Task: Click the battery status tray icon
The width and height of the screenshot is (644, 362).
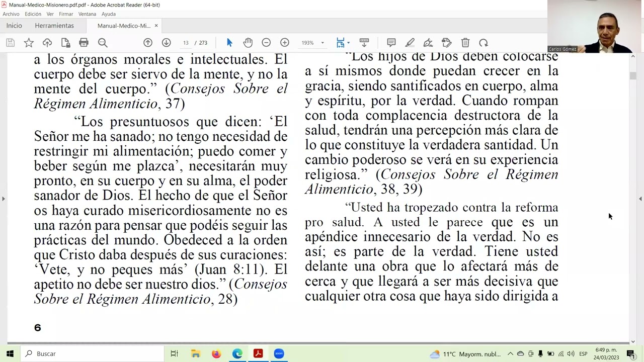Action: [x=550, y=354]
